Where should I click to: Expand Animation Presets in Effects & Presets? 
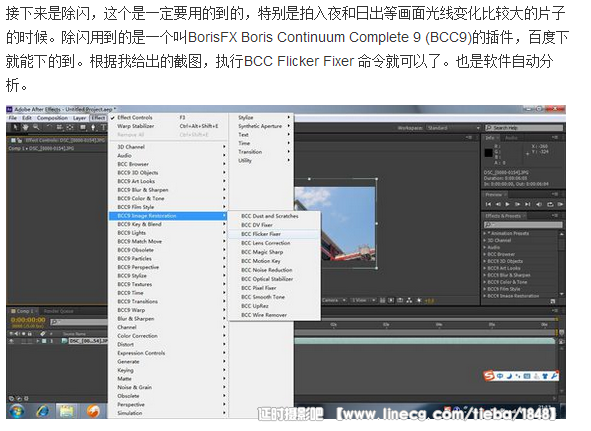tap(485, 233)
